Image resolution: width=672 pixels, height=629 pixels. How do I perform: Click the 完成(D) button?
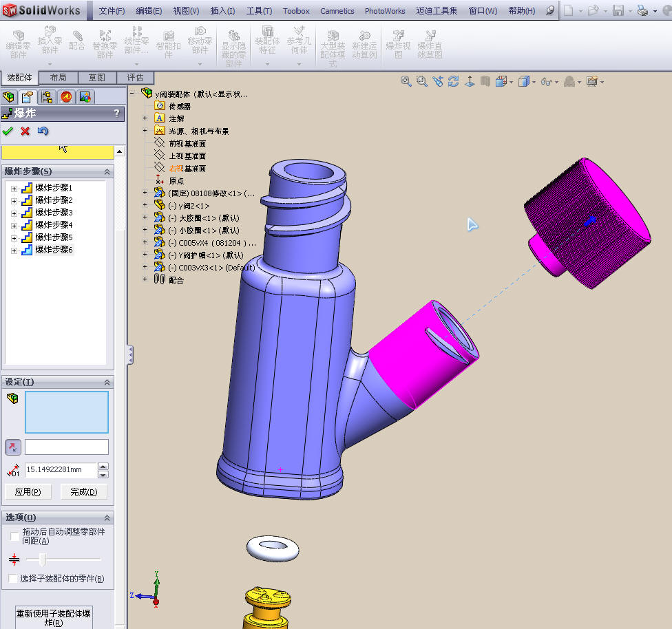tap(83, 492)
